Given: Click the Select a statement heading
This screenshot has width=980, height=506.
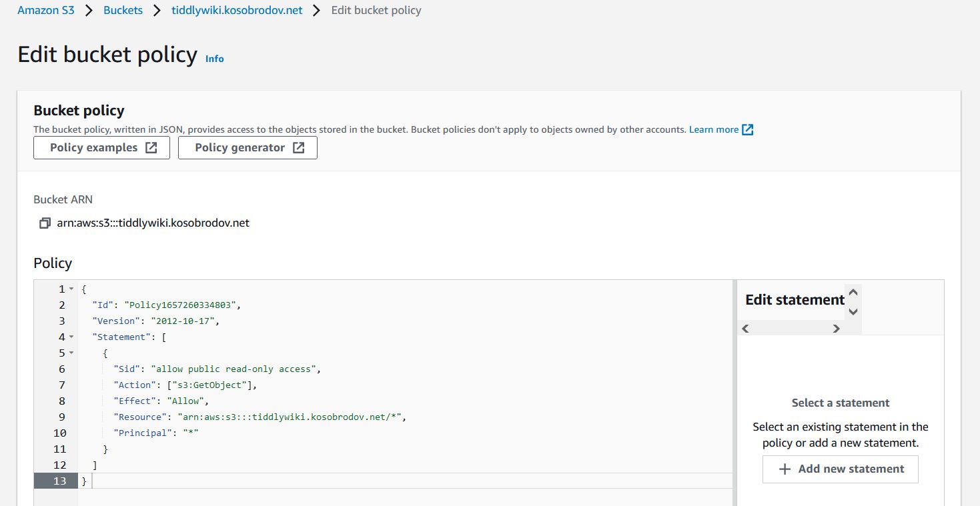Looking at the screenshot, I should [x=841, y=403].
